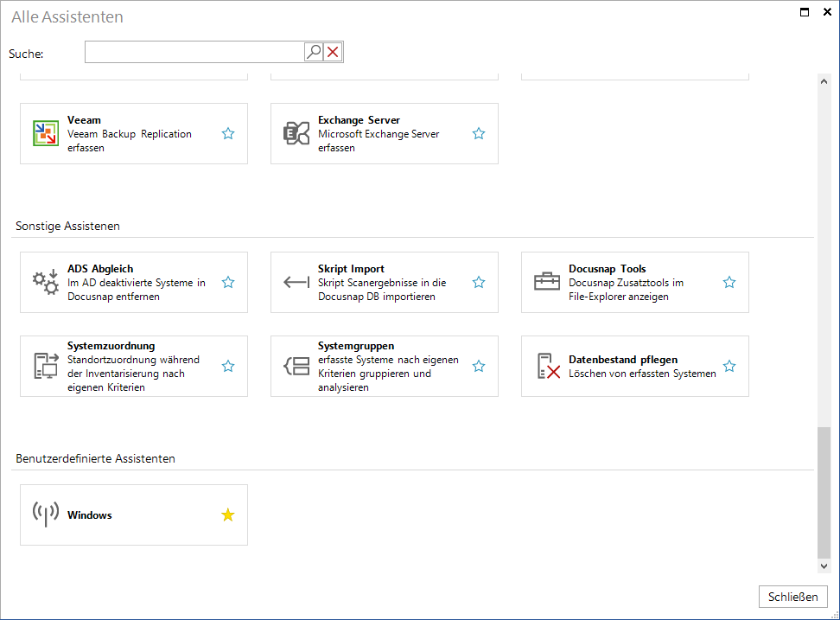Toggle favorite star for Exchange Server

pos(479,133)
